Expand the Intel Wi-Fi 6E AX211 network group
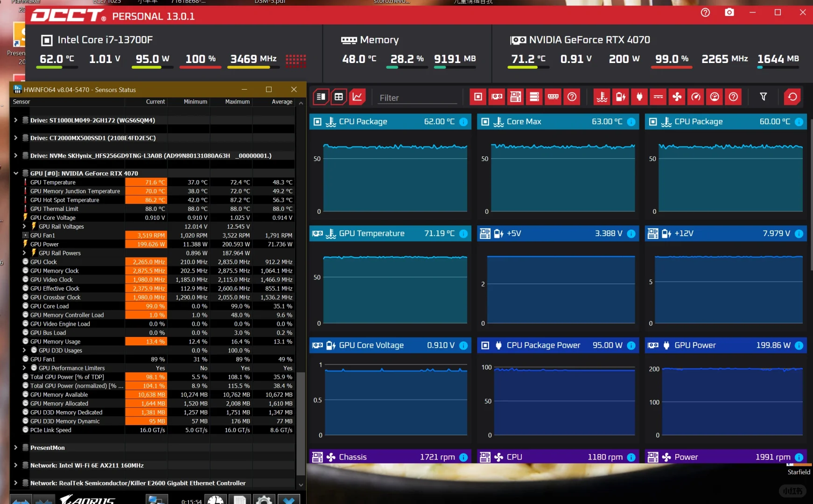 [16, 465]
